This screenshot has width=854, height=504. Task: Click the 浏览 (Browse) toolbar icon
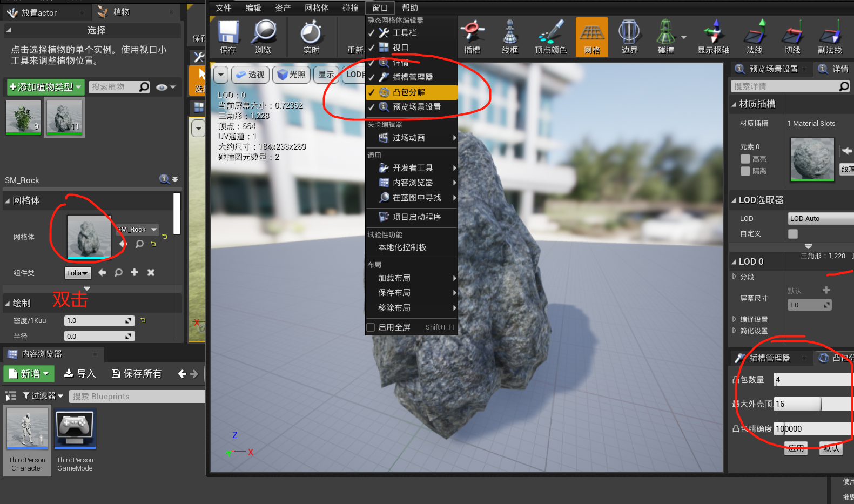(263, 37)
